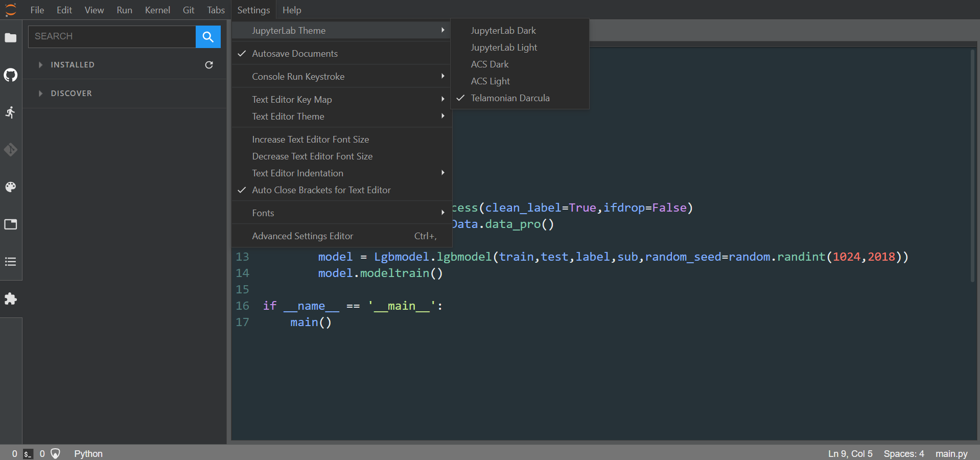Open the GitHub sidebar panel
The width and height of the screenshot is (980, 460).
coord(11,75)
